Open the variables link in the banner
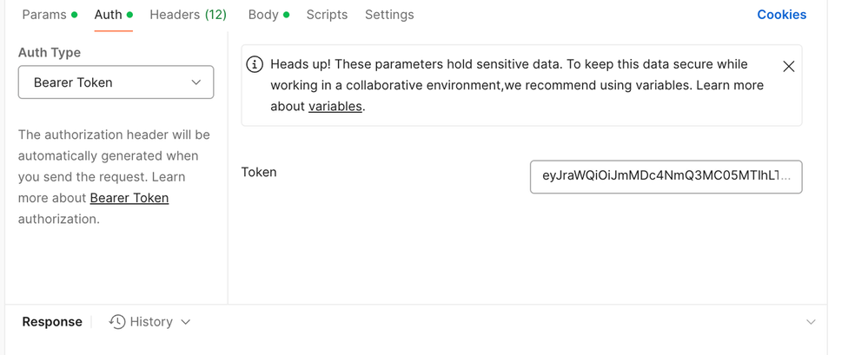The image size is (868, 355). tap(335, 107)
